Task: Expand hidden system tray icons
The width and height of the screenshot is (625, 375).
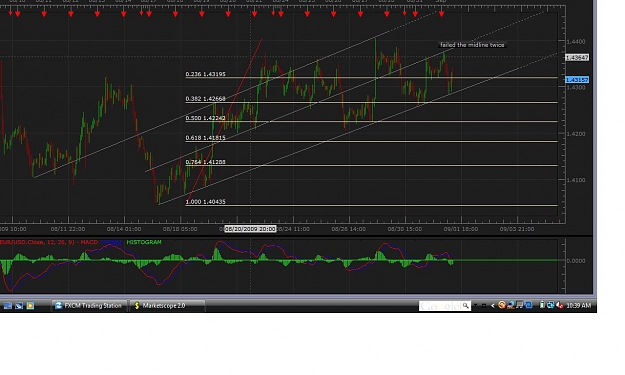Action: click(x=493, y=306)
